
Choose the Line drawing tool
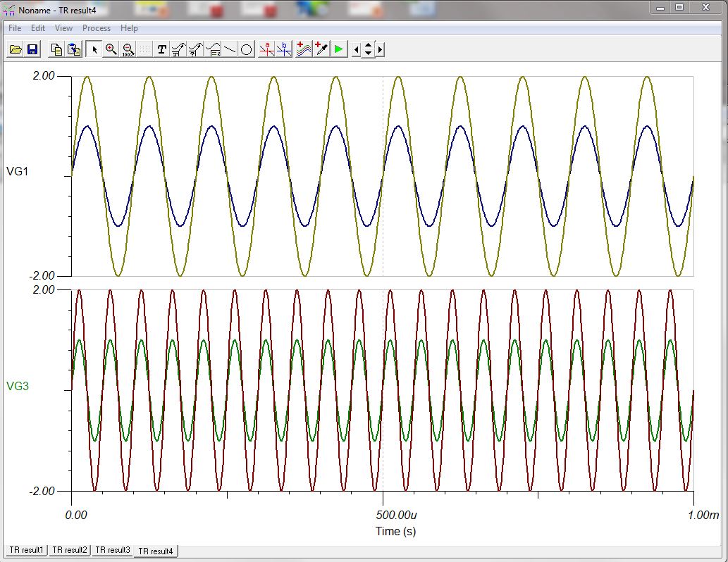click(230, 49)
